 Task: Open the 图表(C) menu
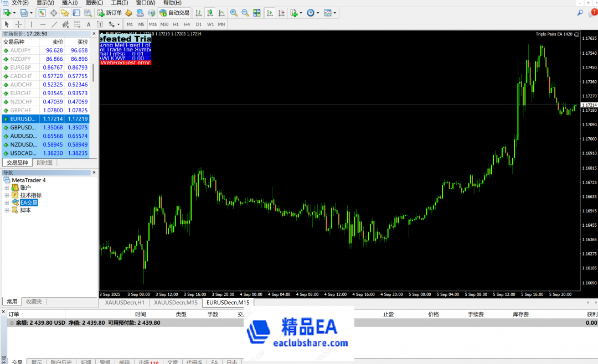pyautogui.click(x=94, y=3)
